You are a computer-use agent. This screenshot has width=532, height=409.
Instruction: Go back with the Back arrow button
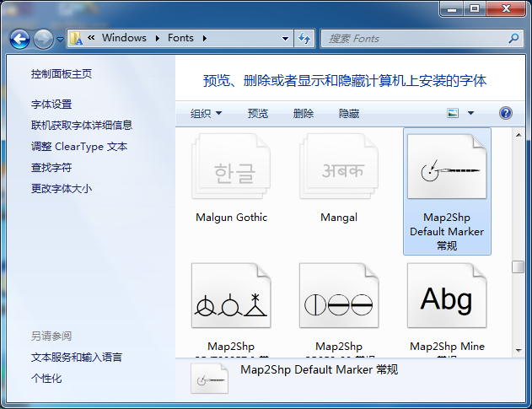pyautogui.click(x=19, y=40)
